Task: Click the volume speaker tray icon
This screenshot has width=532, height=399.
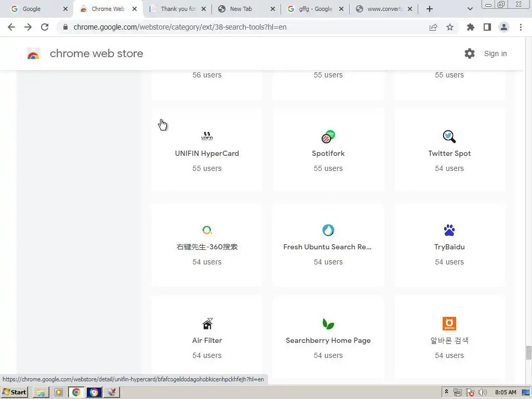Action: [x=483, y=392]
